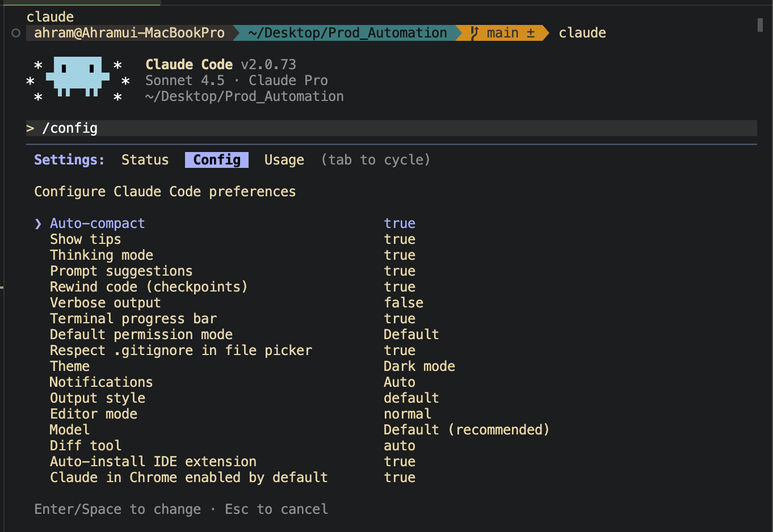Click the Prod_Automation path segment in prompt
The width and height of the screenshot is (773, 532).
point(347,33)
